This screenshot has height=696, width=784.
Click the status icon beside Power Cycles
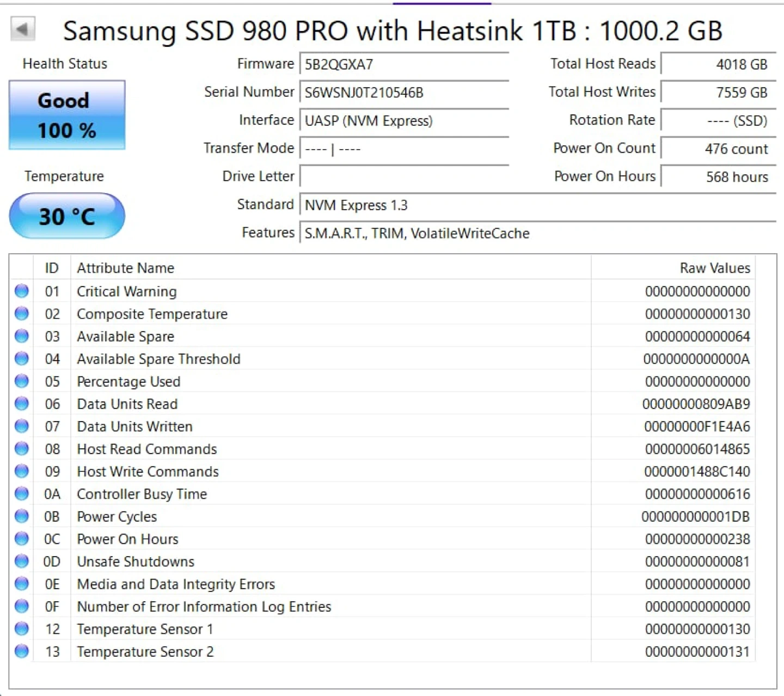22,516
